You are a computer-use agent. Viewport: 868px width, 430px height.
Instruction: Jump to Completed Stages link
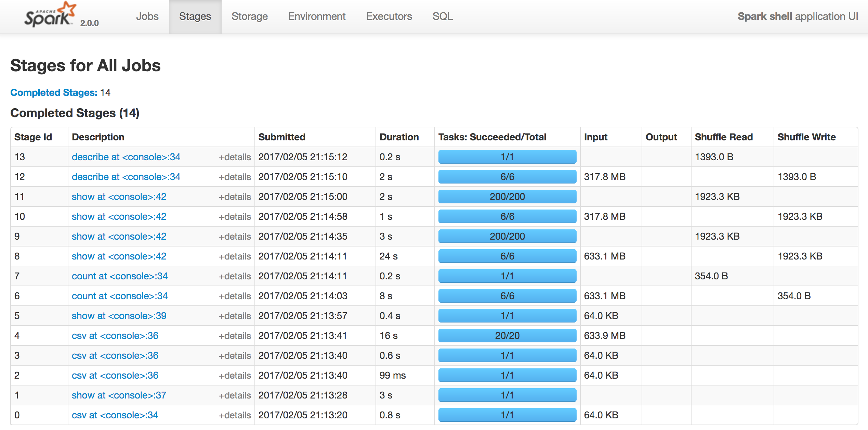tap(54, 92)
